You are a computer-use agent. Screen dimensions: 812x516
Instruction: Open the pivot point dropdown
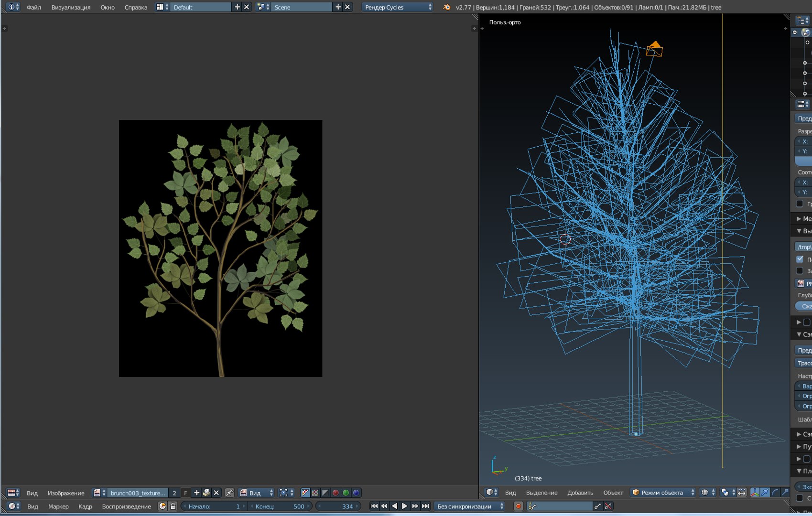(728, 492)
